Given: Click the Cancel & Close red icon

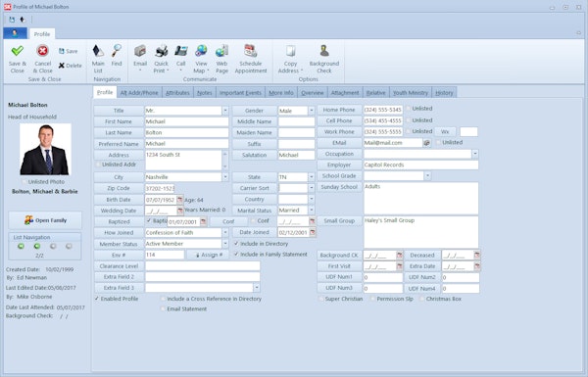Looking at the screenshot, I should coord(42,51).
